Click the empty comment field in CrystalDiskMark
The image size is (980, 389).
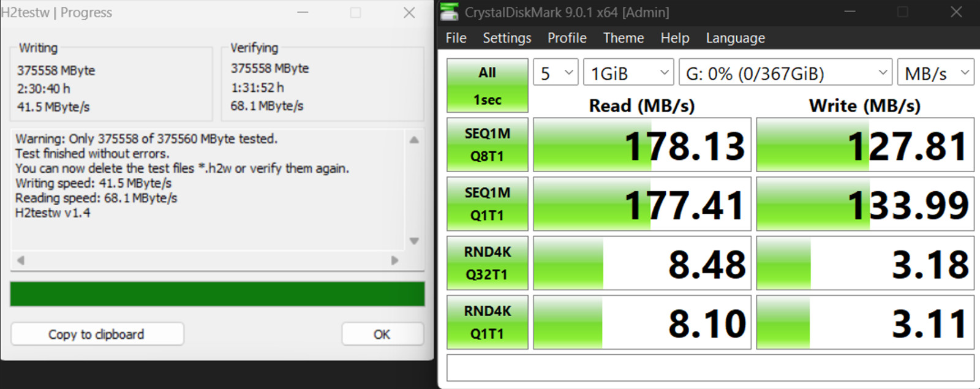point(710,368)
